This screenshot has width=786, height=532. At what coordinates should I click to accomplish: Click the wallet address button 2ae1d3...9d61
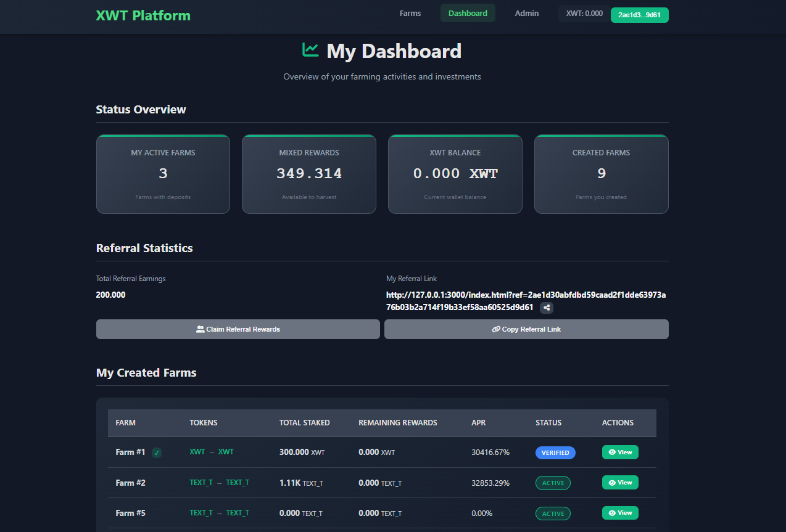639,14
